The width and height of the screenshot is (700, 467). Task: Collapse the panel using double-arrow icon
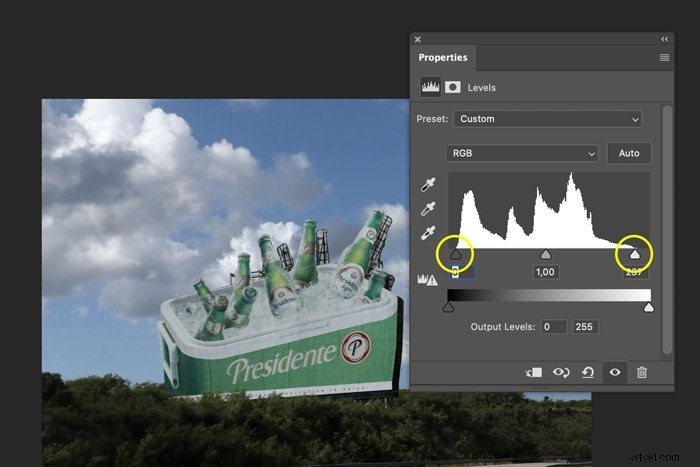[x=664, y=39]
